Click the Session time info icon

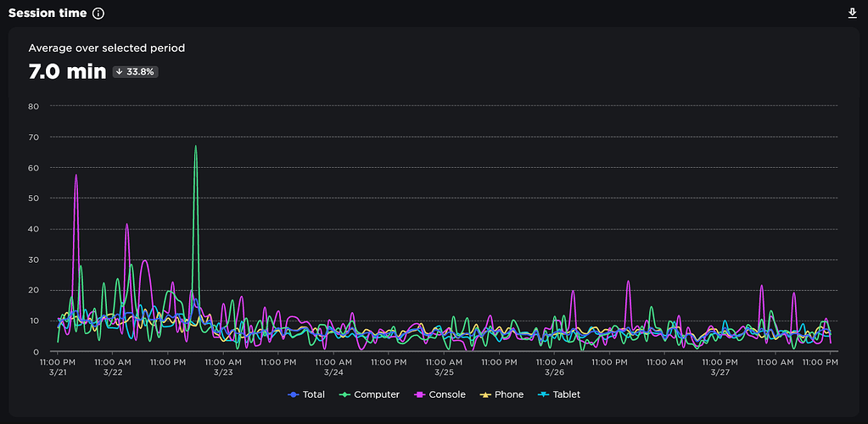pyautogui.click(x=98, y=14)
